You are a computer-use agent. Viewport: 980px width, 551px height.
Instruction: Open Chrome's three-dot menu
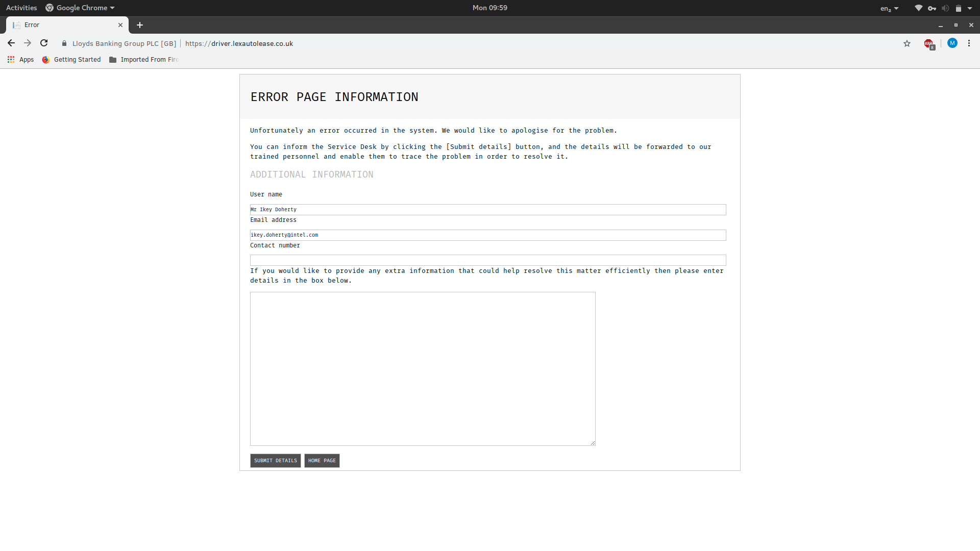[969, 43]
